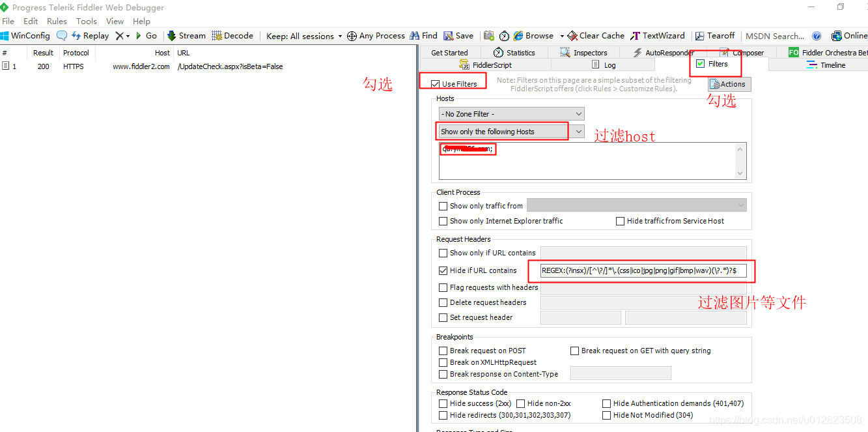The width and height of the screenshot is (868, 432).
Task: Open TextWizard tool
Action: 658,36
